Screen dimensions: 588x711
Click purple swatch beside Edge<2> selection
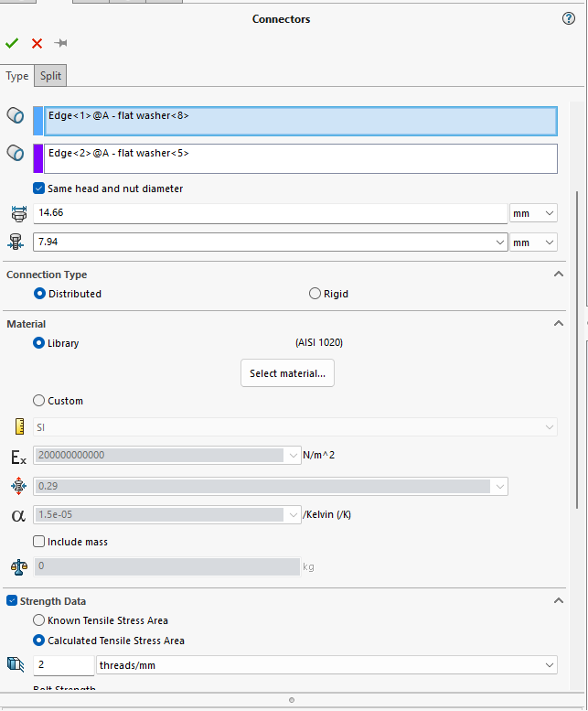(38, 158)
